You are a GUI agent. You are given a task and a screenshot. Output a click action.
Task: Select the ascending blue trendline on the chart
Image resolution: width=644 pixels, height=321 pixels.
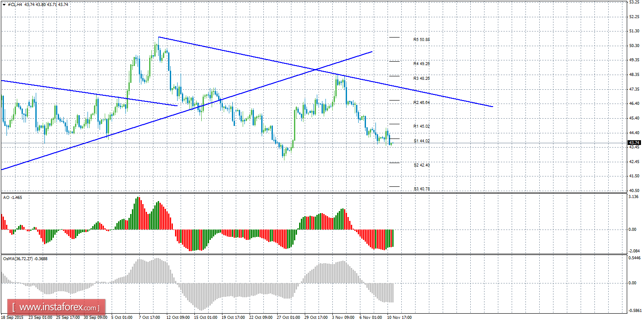point(187,111)
